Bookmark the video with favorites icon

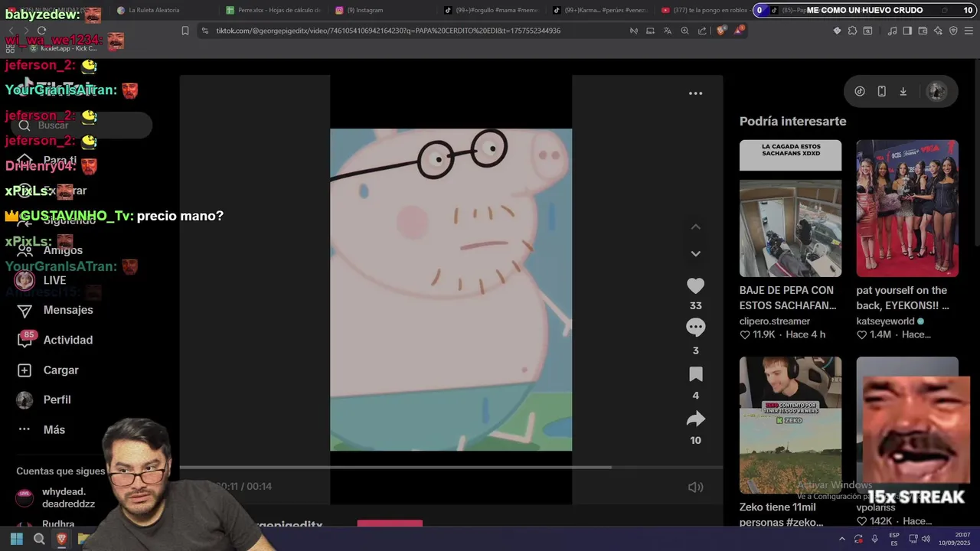(x=695, y=374)
